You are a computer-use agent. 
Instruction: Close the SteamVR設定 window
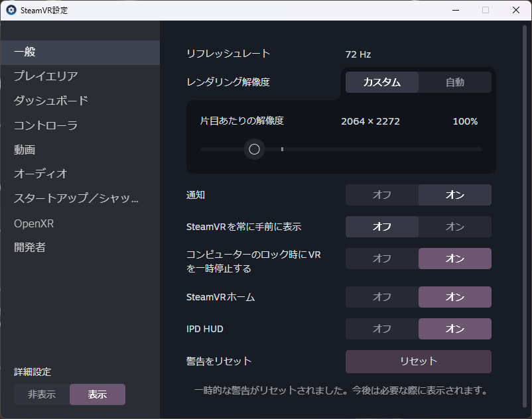pyautogui.click(x=515, y=10)
